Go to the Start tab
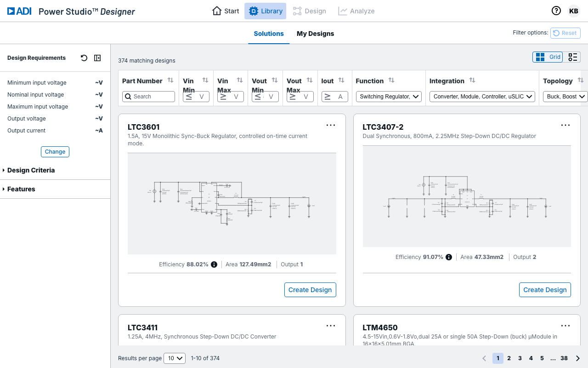This screenshot has width=588, height=368. (x=226, y=11)
